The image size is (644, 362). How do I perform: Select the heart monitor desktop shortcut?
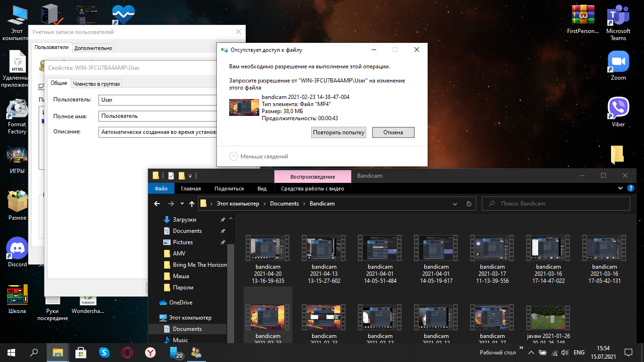[123, 15]
